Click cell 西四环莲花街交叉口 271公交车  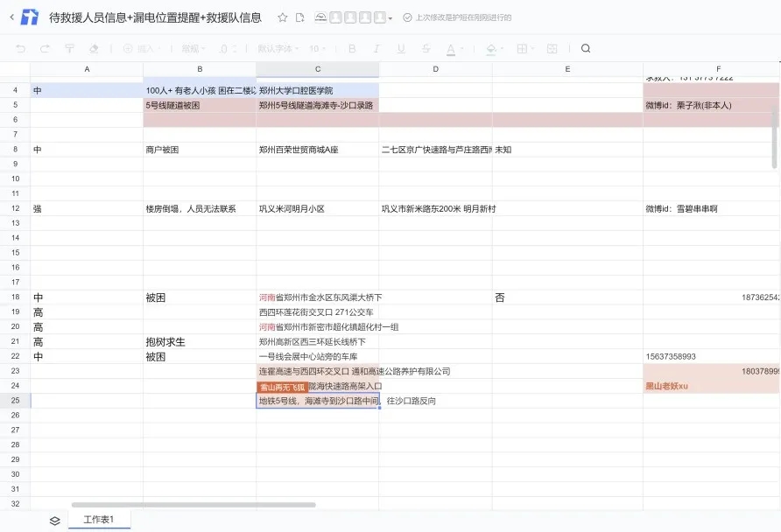(317, 312)
